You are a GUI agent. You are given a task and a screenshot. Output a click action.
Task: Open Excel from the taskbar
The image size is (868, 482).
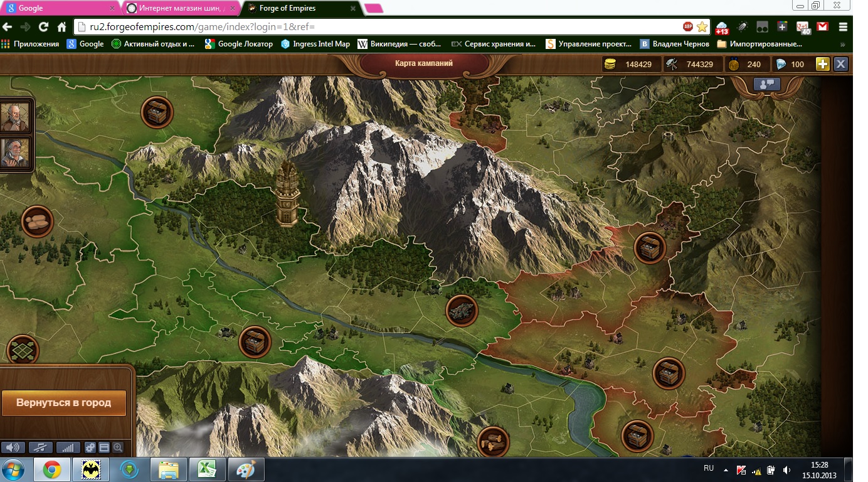208,469
